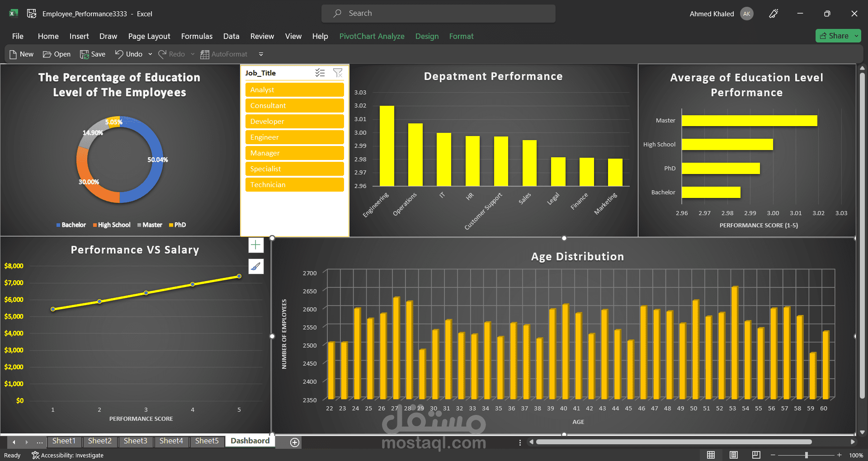Screen dimensions: 868x461
Task: Click scroll down arrow on vertical scrollbar
Action: 862,432
